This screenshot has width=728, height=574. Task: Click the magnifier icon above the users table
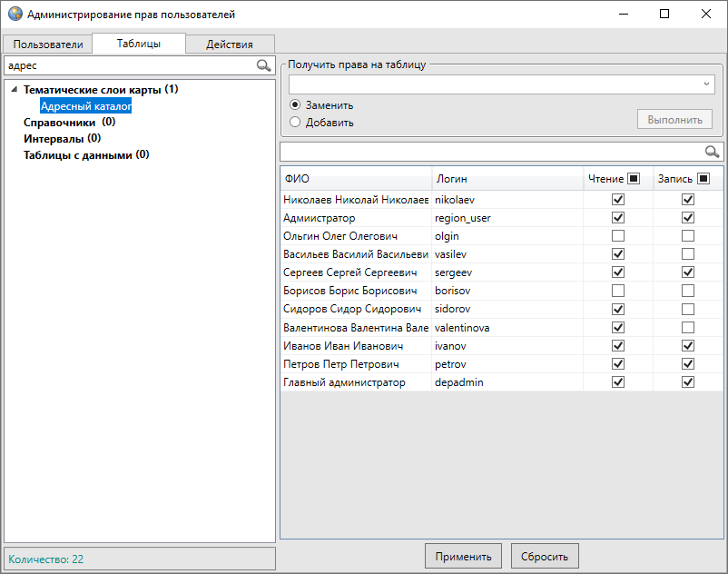713,152
